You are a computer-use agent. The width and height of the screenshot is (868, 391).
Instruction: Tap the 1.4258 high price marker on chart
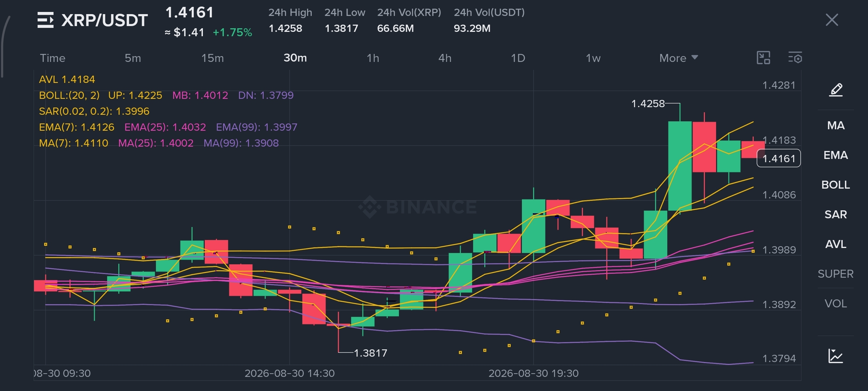[x=648, y=104]
